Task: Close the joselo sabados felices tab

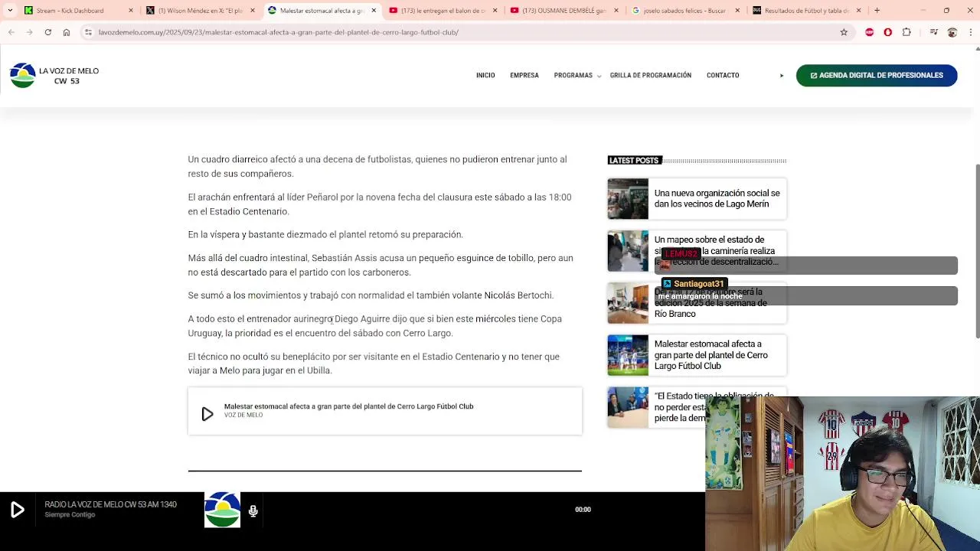Action: (x=737, y=11)
